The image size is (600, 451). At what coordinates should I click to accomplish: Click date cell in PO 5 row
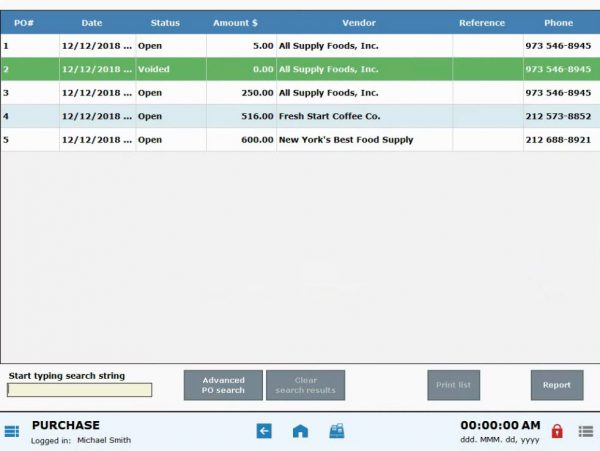[98, 140]
